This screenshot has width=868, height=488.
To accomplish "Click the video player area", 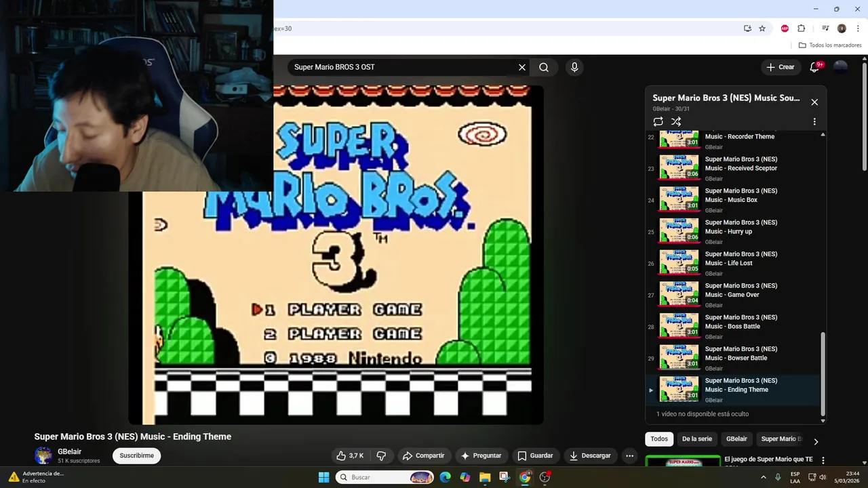I will (336, 255).
